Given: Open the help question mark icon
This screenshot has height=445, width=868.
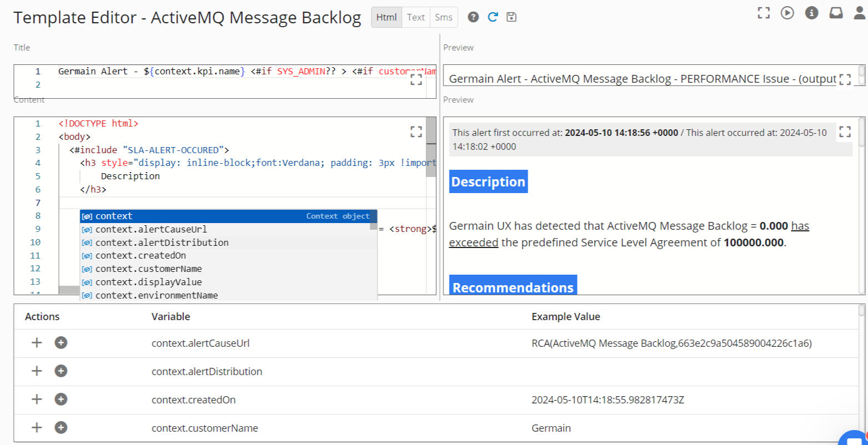Looking at the screenshot, I should [473, 17].
